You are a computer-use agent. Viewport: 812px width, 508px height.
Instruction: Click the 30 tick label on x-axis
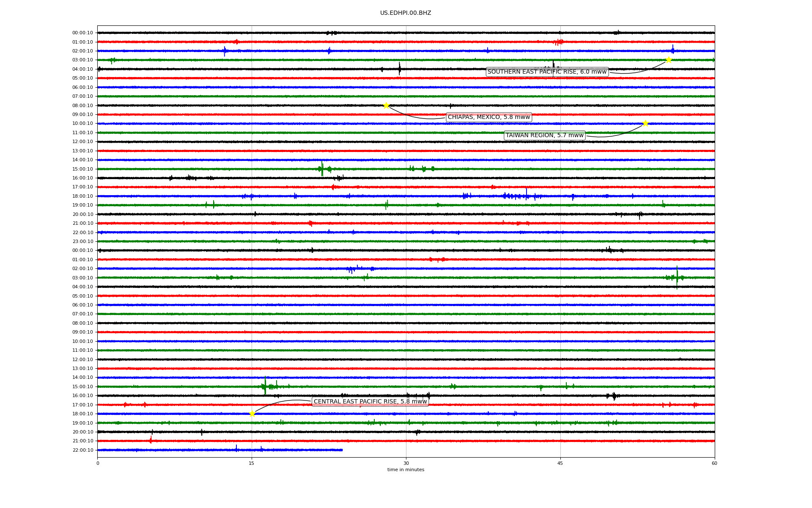coord(406,463)
